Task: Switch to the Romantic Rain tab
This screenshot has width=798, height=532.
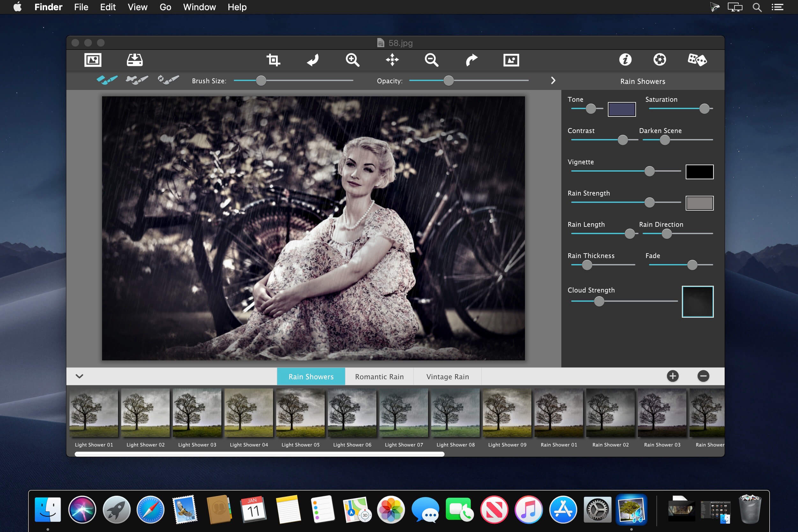Action: coord(379,377)
